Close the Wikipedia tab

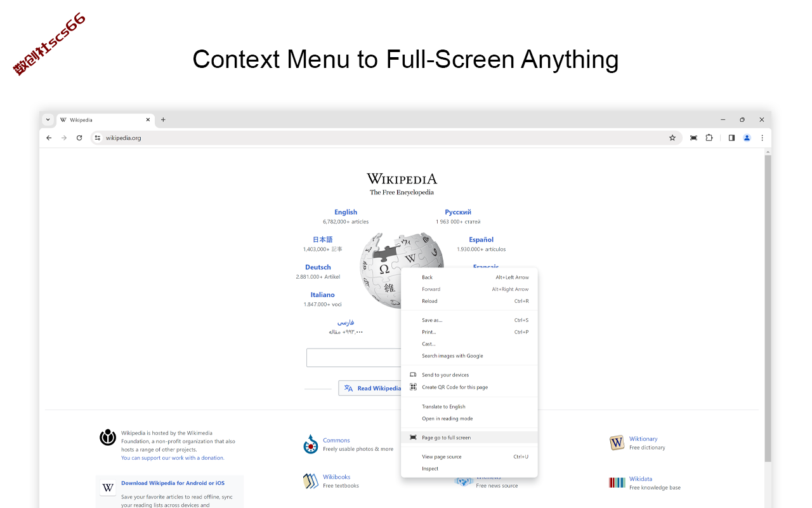coord(148,119)
